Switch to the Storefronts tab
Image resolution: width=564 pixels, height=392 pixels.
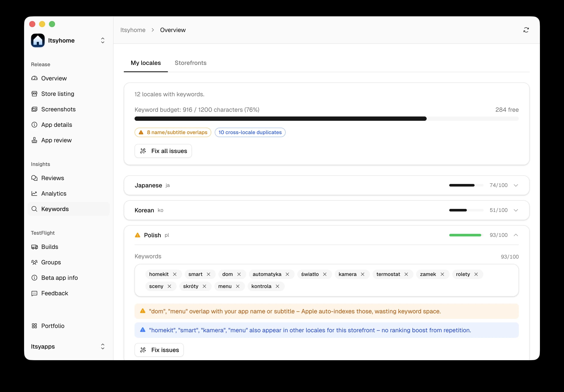(191, 63)
